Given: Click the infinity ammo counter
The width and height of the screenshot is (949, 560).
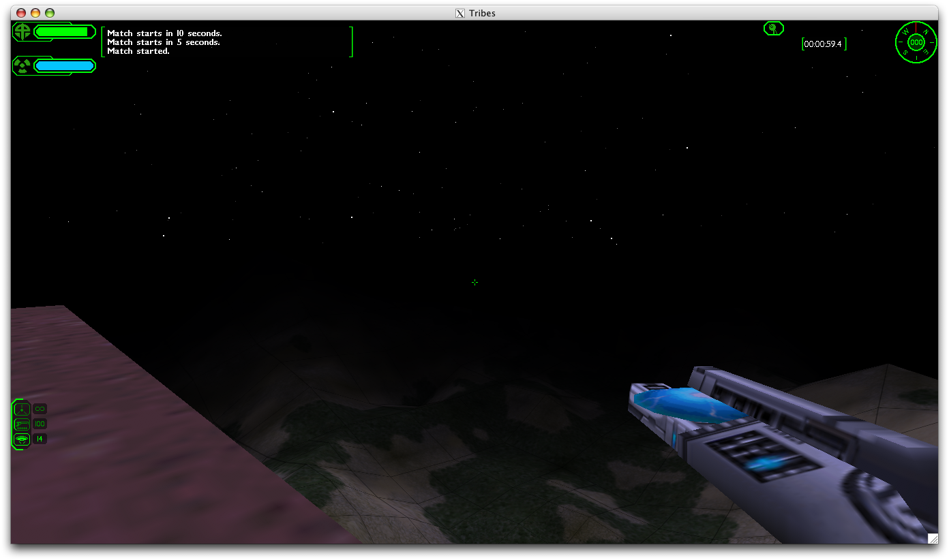Looking at the screenshot, I should coord(40,409).
